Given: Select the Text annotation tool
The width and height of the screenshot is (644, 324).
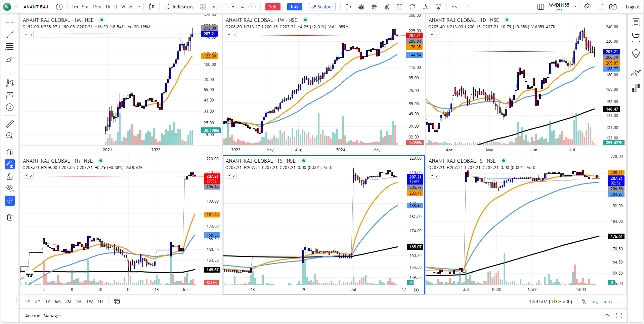Looking at the screenshot, I should (x=10, y=71).
